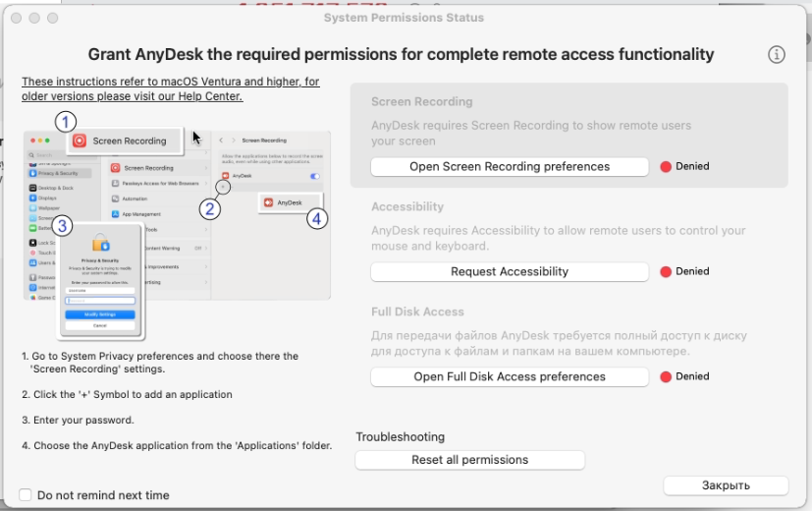Click the Screen Recording section heading
The width and height of the screenshot is (812, 511).
tap(421, 102)
